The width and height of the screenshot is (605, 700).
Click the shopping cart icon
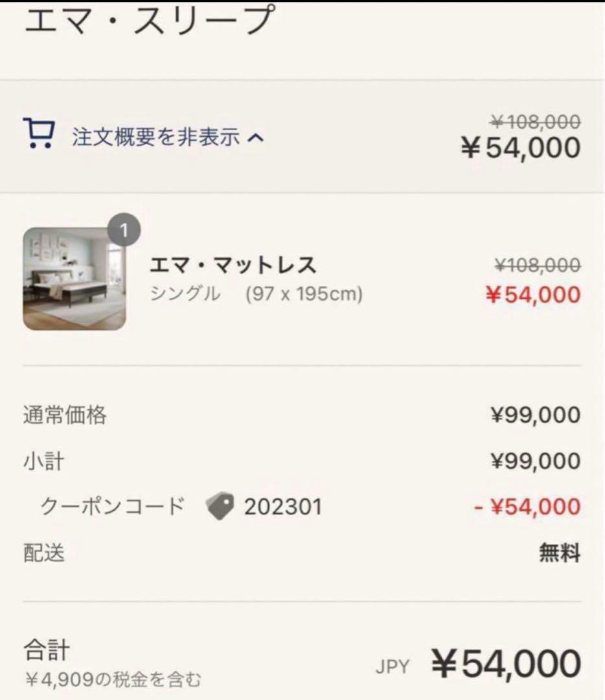click(x=39, y=134)
